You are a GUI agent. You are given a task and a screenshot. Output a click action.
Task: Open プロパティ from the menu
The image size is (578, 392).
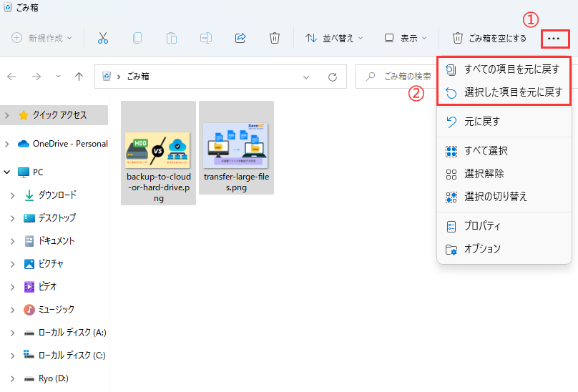(x=504, y=226)
